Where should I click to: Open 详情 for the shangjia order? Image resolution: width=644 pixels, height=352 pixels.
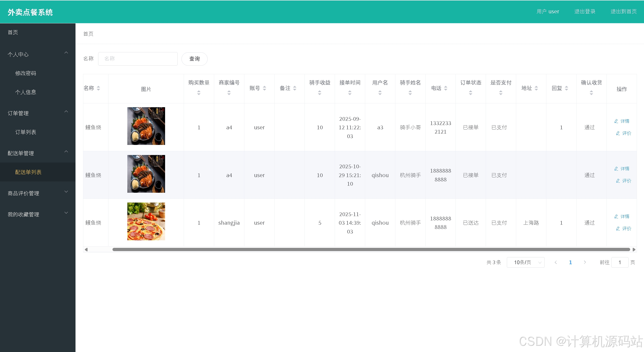click(x=622, y=217)
